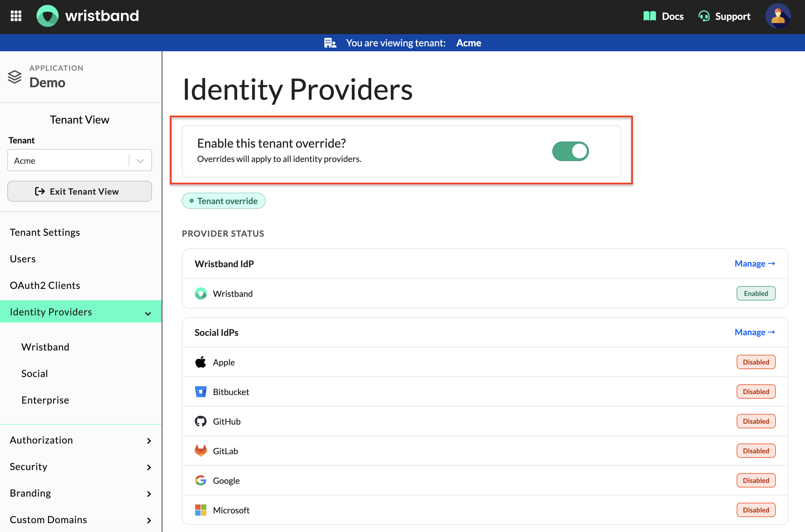Open OAuth2 Clients in sidebar

click(45, 285)
